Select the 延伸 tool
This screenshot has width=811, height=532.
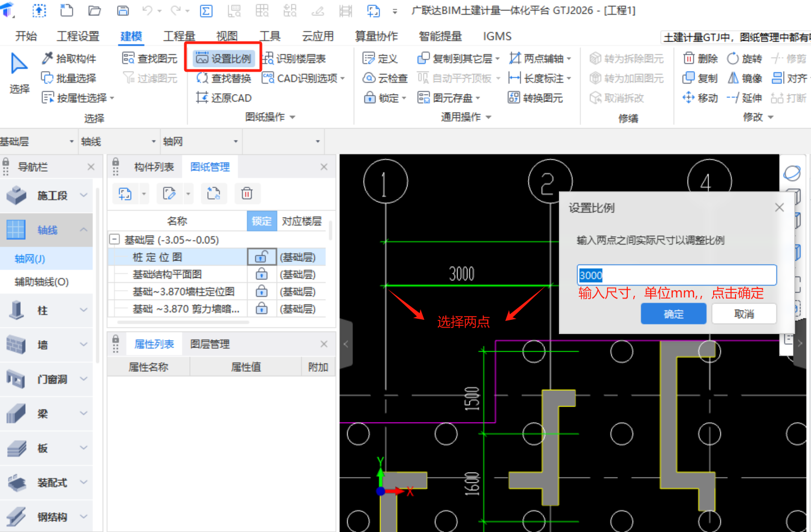(744, 98)
